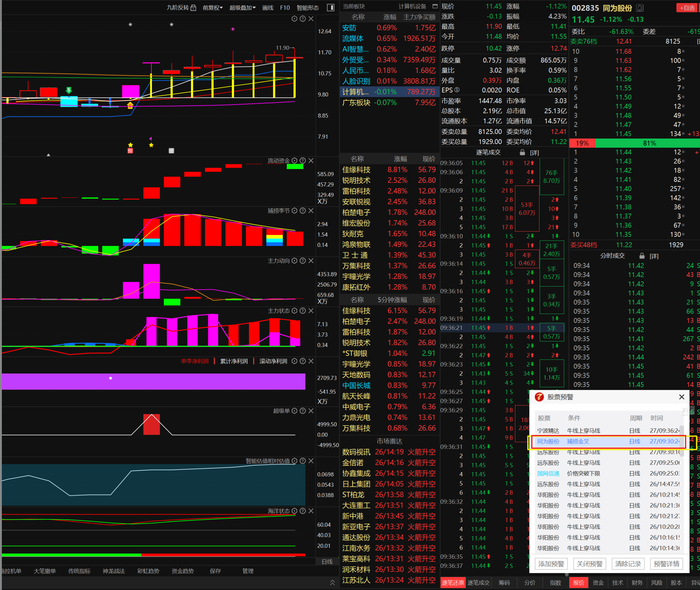
Task: Click the lock icon next to 分时成交
Action: tap(642, 256)
